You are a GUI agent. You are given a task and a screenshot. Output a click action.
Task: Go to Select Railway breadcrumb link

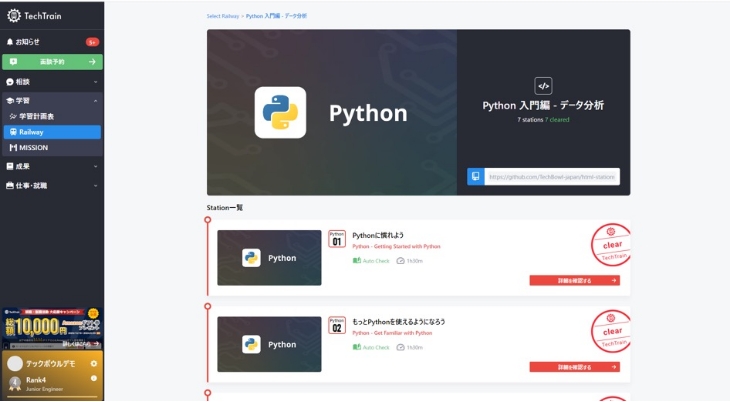point(223,16)
